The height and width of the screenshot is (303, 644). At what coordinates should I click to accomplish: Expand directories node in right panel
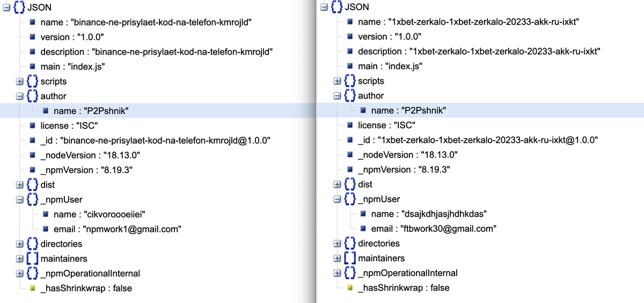click(x=338, y=243)
